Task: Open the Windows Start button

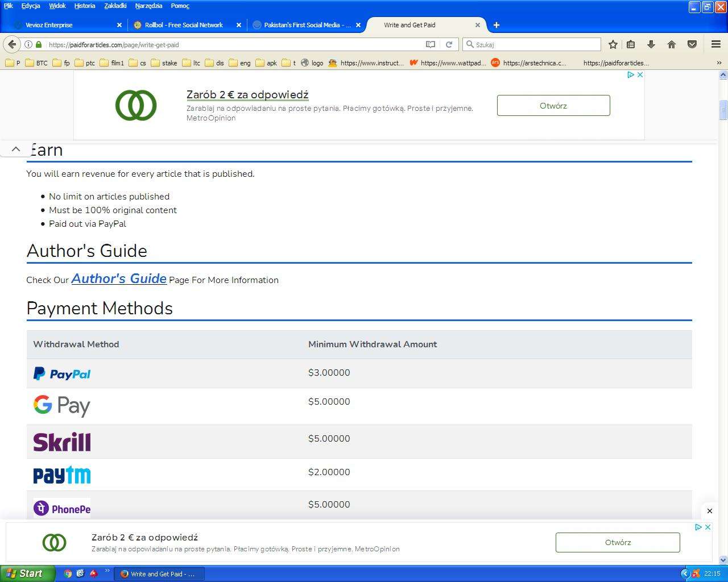Action: (28, 573)
